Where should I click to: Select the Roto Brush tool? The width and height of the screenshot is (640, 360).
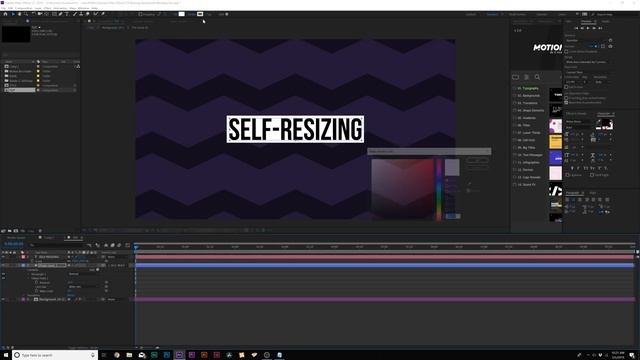(96, 14)
